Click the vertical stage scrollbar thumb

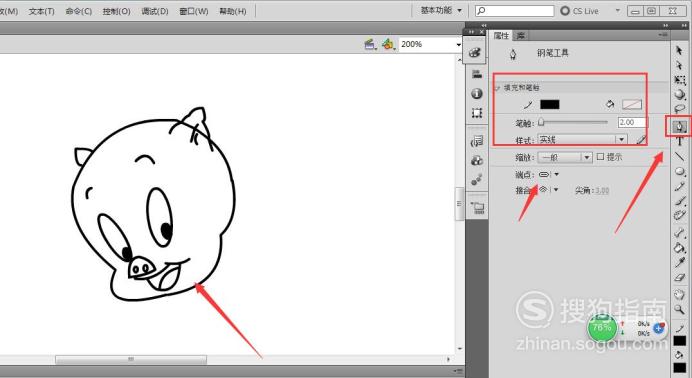(459, 203)
